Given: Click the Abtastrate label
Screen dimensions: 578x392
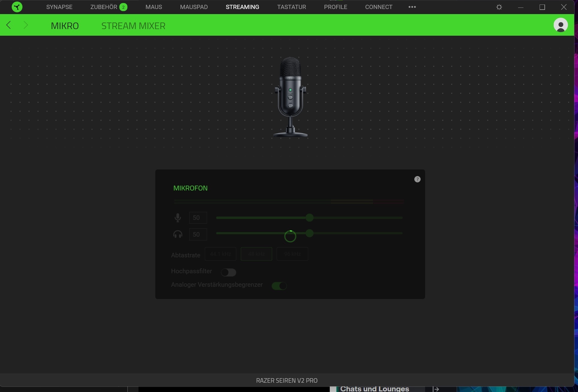Looking at the screenshot, I should 186,255.
